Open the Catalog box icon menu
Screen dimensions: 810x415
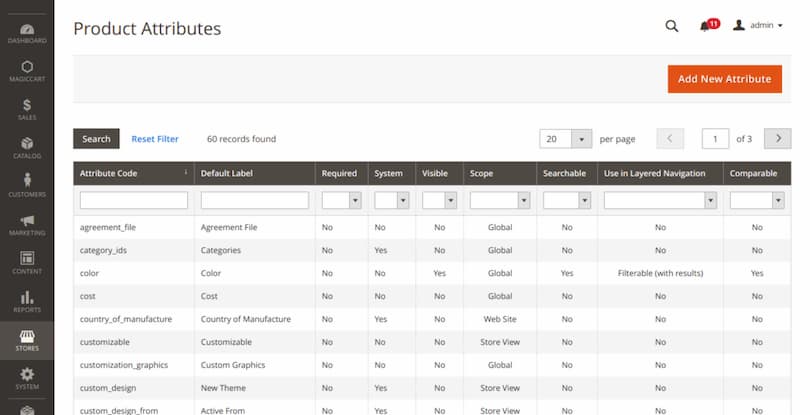pos(27,148)
